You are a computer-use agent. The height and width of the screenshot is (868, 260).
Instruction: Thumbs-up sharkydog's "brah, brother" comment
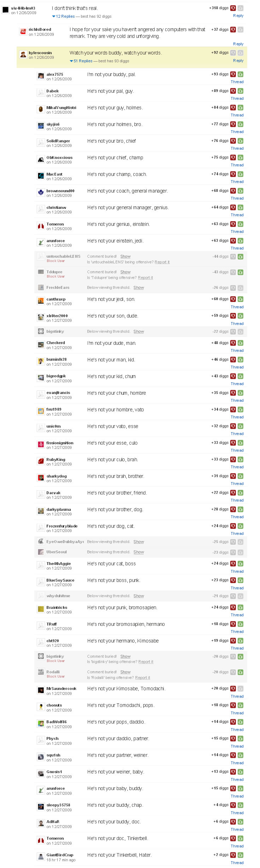click(x=241, y=476)
